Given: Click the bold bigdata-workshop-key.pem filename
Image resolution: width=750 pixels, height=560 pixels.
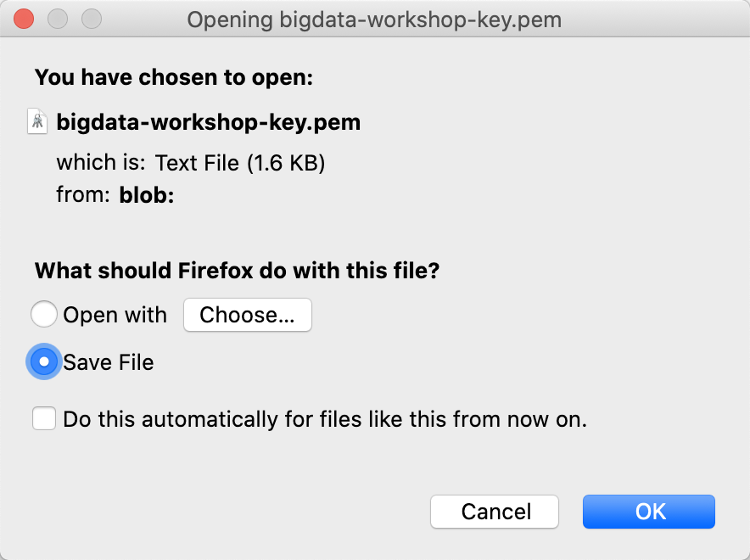Looking at the screenshot, I should pos(209,122).
